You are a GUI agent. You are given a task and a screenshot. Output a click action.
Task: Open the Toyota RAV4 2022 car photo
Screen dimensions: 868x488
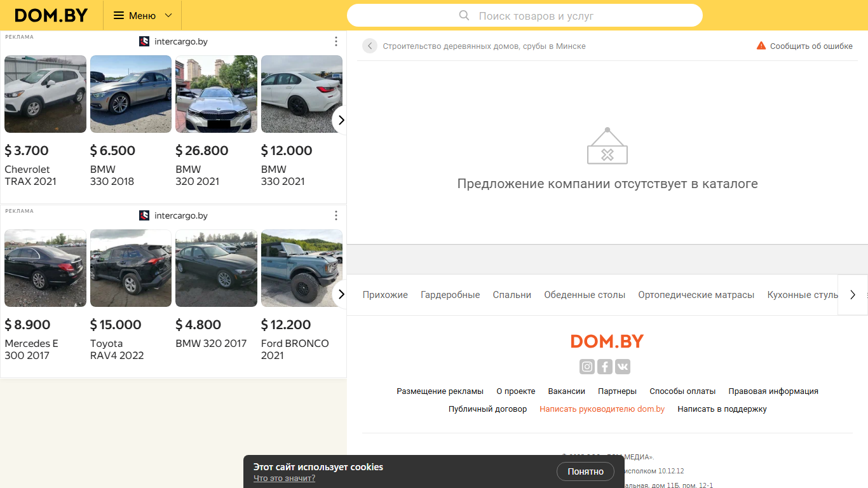[x=131, y=268]
